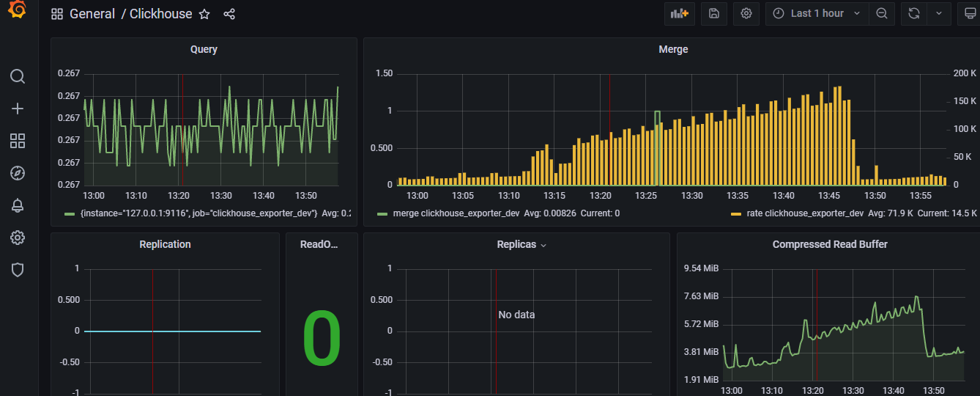Click the Add panel icon

(x=680, y=13)
